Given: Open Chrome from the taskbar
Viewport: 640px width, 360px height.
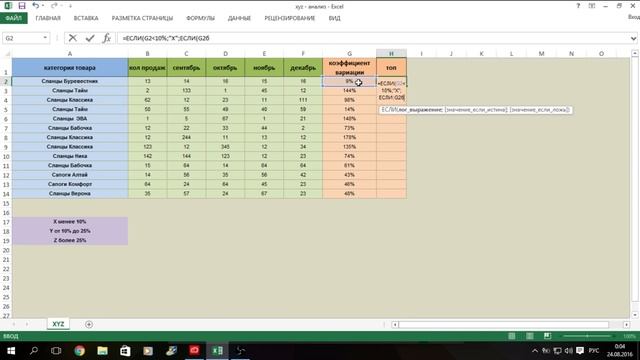Looking at the screenshot, I should click(80, 351).
